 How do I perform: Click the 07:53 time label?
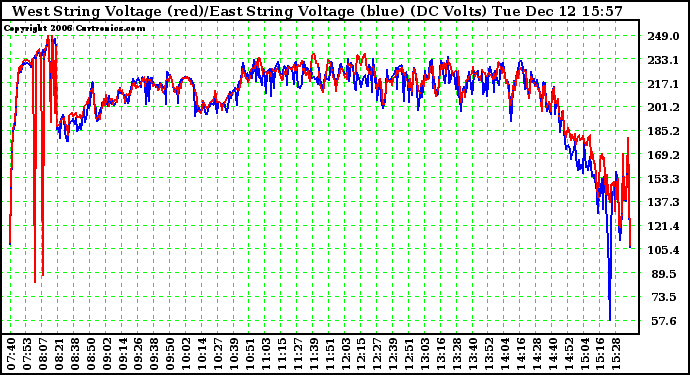tap(26, 354)
